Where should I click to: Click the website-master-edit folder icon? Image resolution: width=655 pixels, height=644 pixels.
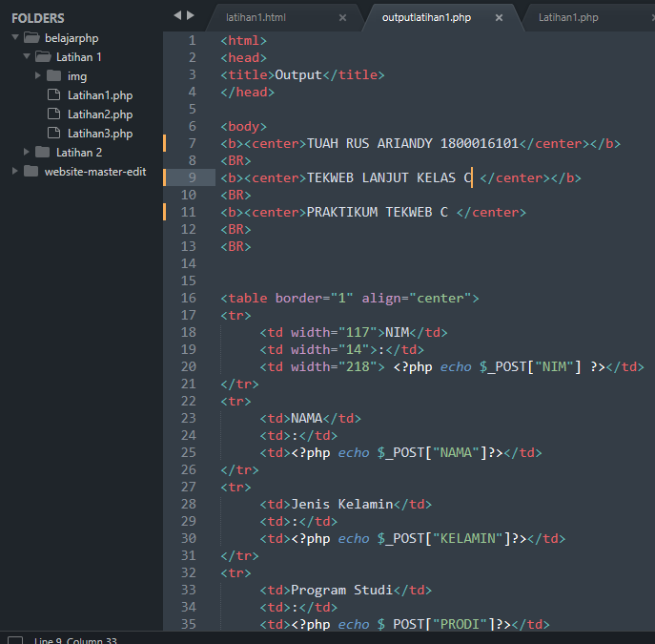(x=31, y=172)
